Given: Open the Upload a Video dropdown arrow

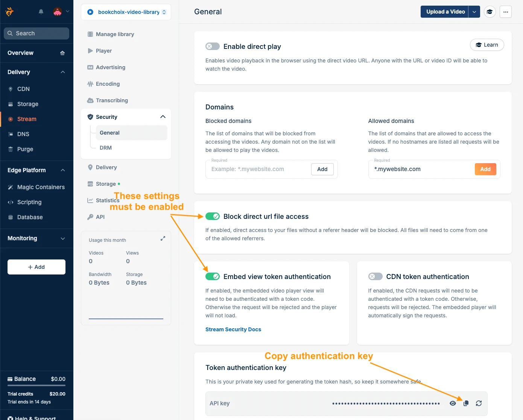Looking at the screenshot, I should 474,12.
